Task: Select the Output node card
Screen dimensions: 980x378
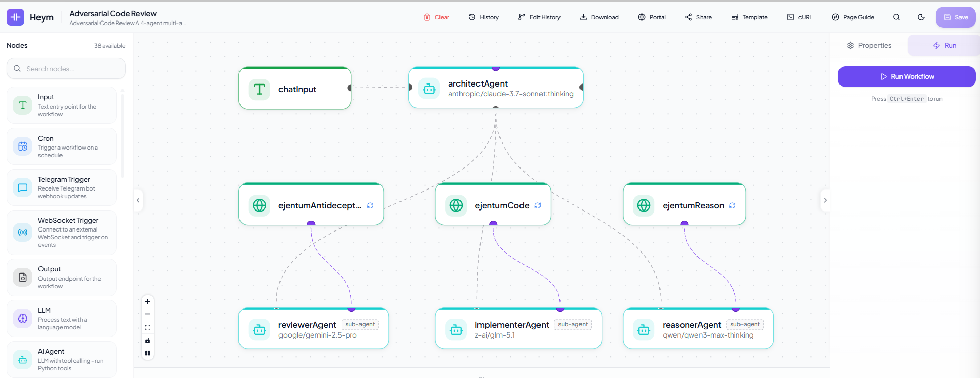Action: [62, 278]
